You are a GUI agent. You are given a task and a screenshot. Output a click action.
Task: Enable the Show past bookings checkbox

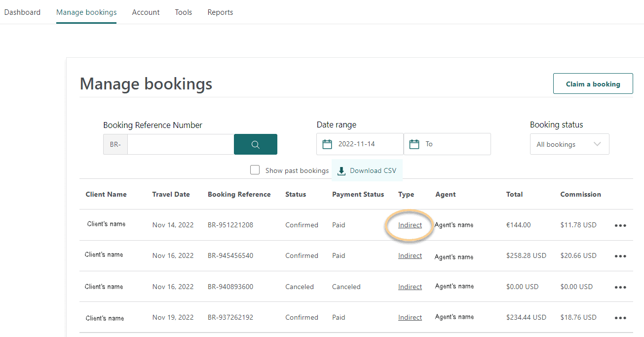(x=255, y=169)
